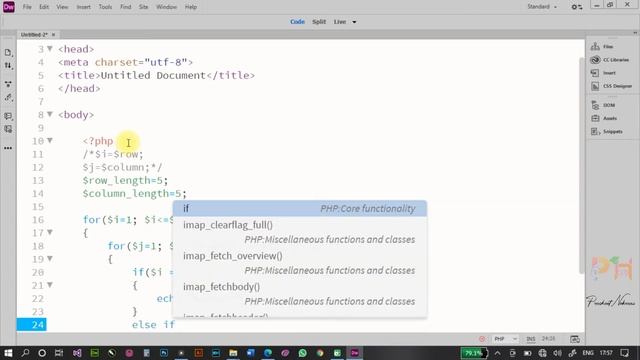Click the sync settings gear icon
The image size is (640, 360).
coord(576,7)
